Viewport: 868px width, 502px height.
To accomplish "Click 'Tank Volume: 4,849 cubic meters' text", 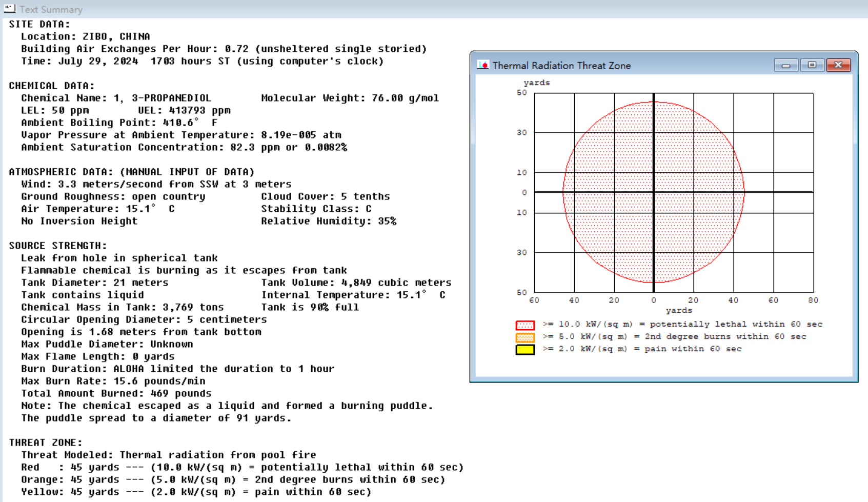I will [356, 283].
